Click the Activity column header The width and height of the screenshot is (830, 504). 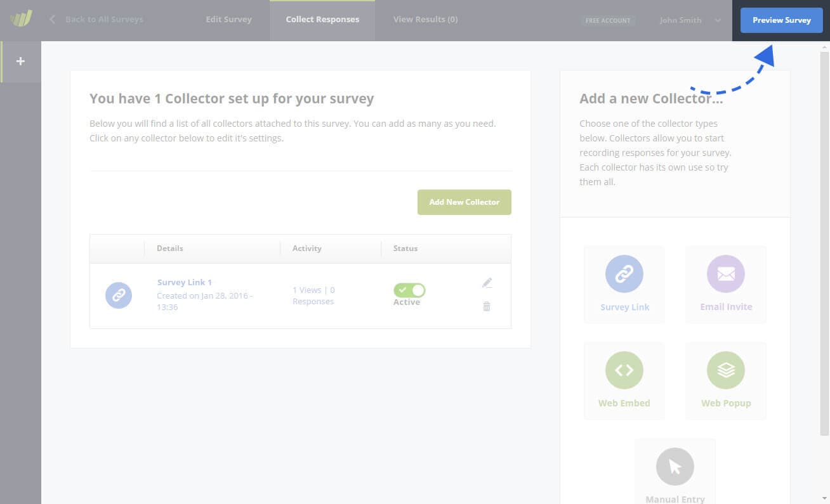pyautogui.click(x=306, y=249)
